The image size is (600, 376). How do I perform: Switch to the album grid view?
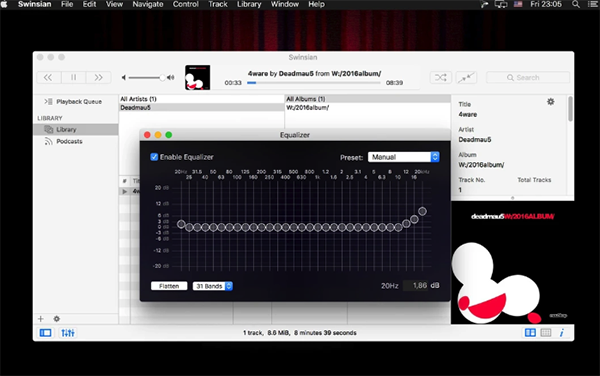[546, 333]
